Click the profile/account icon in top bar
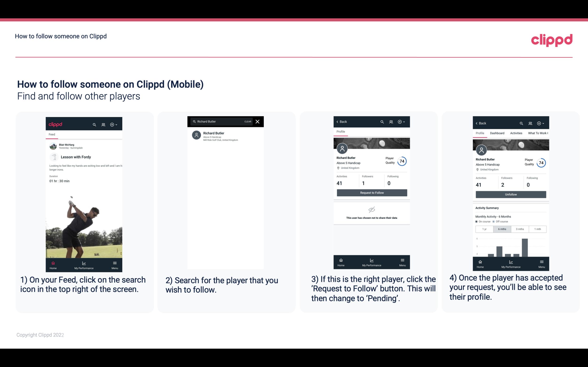Image resolution: width=588 pixels, height=367 pixels. click(103, 124)
